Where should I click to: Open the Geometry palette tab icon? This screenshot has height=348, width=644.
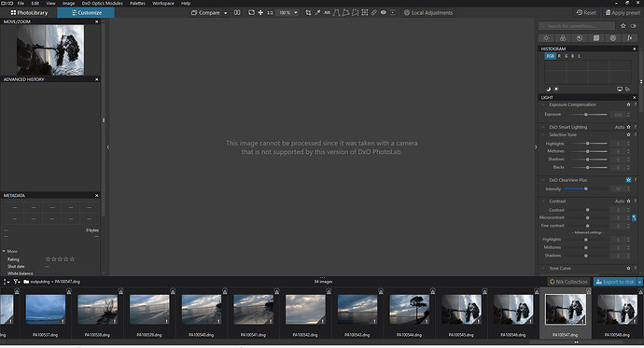point(596,38)
